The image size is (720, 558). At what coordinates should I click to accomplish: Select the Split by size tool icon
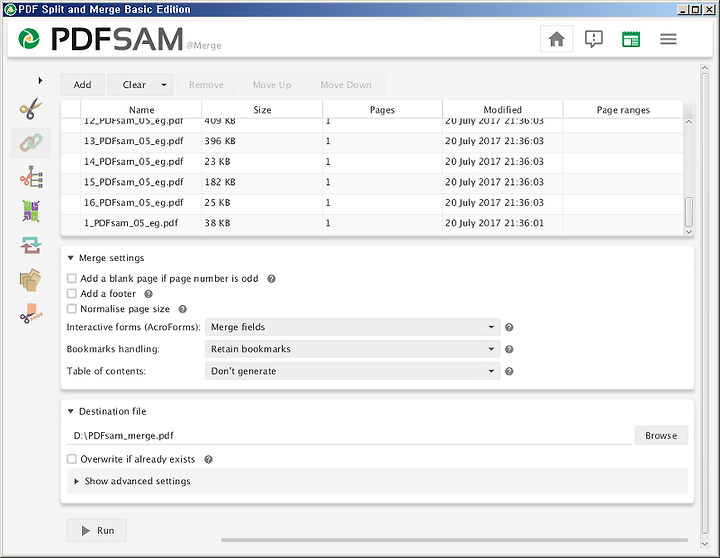31,313
